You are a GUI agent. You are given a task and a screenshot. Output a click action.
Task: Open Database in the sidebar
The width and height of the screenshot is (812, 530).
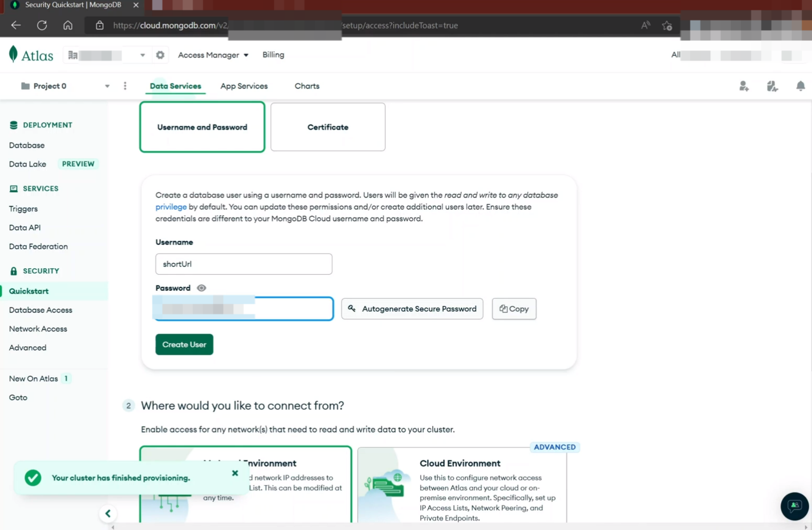tap(27, 145)
